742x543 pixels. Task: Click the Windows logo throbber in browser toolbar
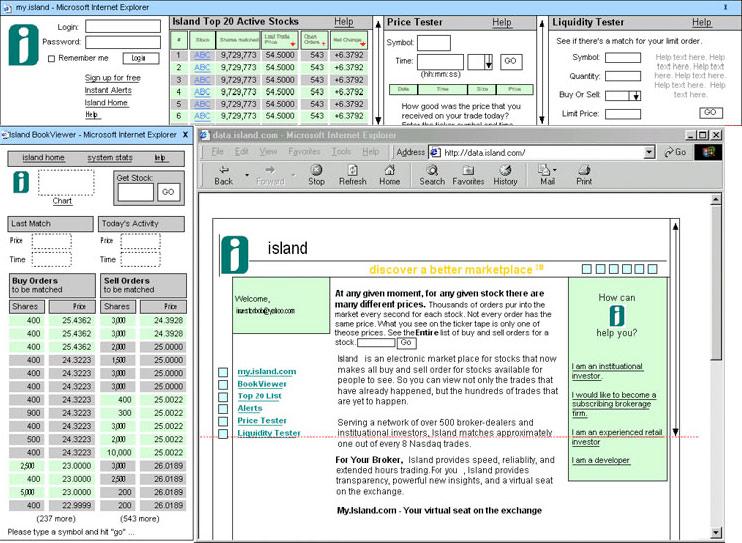pos(708,152)
